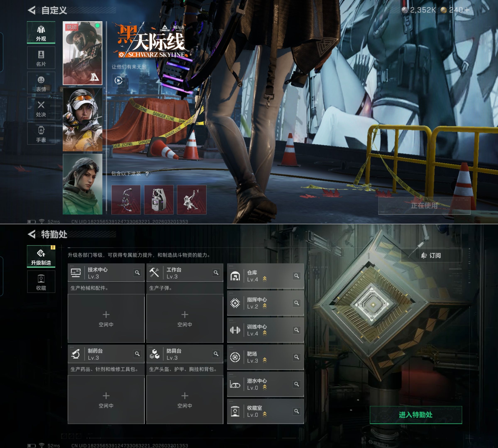Expand upgrade arrow for 训练中心
The image size is (498, 448).
pos(265,333)
